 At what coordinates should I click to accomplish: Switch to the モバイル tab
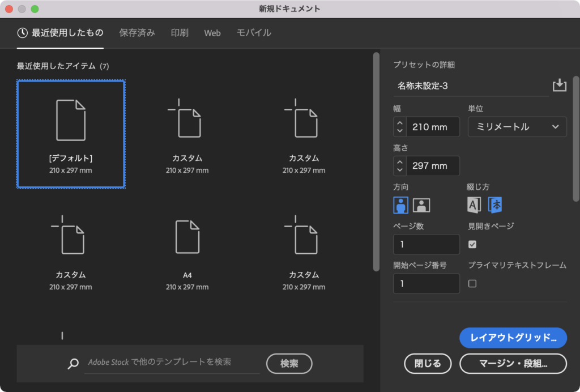click(253, 33)
